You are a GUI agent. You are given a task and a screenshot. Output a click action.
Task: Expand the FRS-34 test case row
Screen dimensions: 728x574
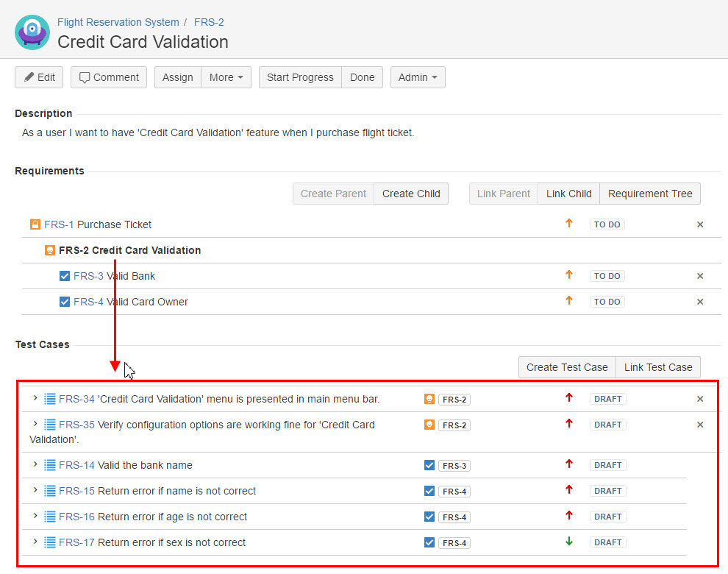[35, 398]
